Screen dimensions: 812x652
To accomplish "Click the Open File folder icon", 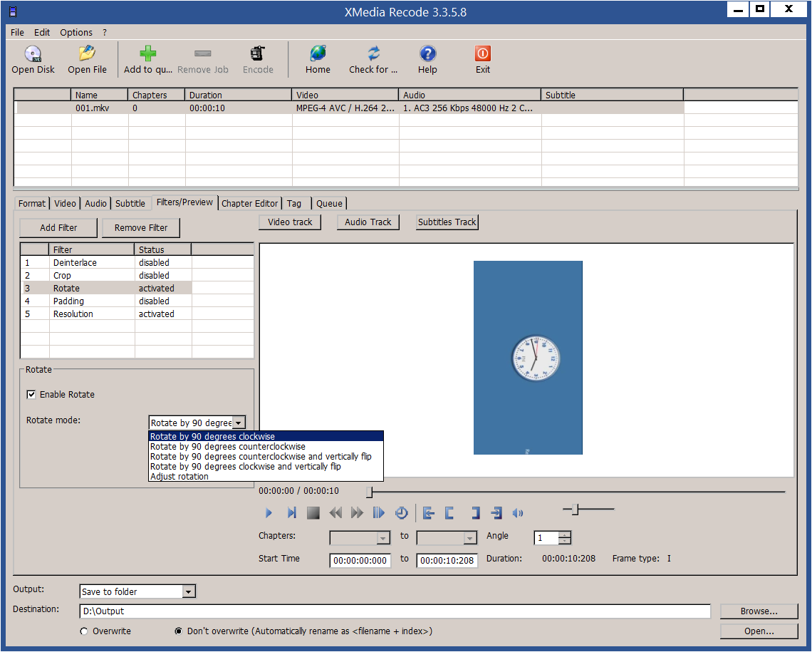I will click(86, 54).
